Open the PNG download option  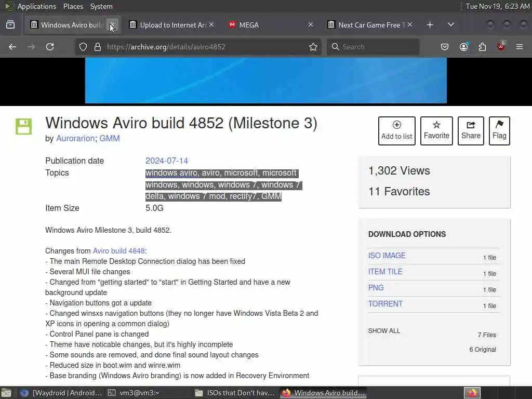[376, 288]
